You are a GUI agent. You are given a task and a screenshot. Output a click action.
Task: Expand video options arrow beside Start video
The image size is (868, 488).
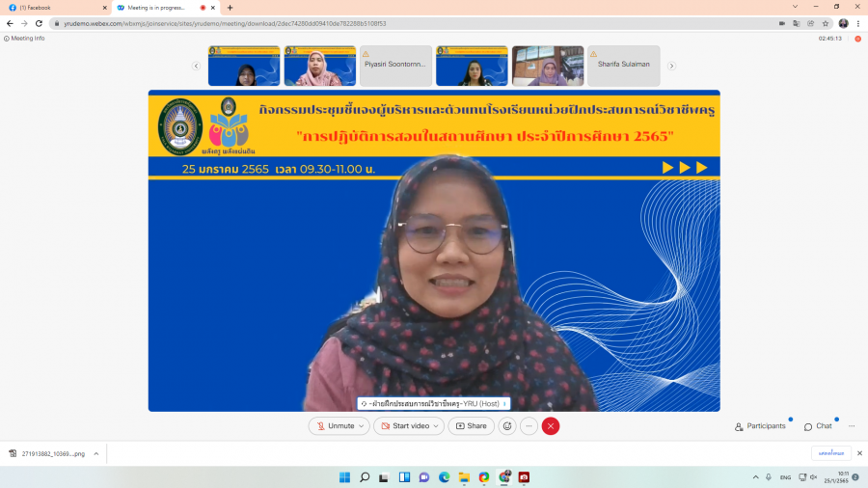pyautogui.click(x=437, y=426)
